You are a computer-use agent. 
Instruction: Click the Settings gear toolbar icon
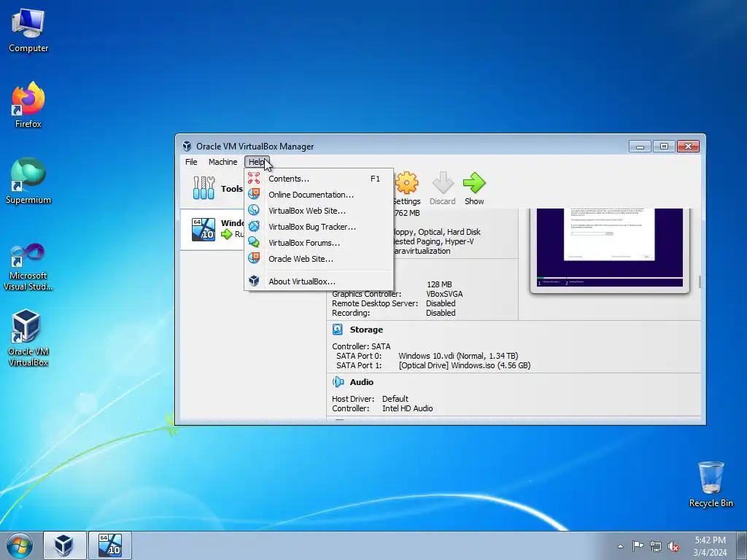pyautogui.click(x=406, y=183)
